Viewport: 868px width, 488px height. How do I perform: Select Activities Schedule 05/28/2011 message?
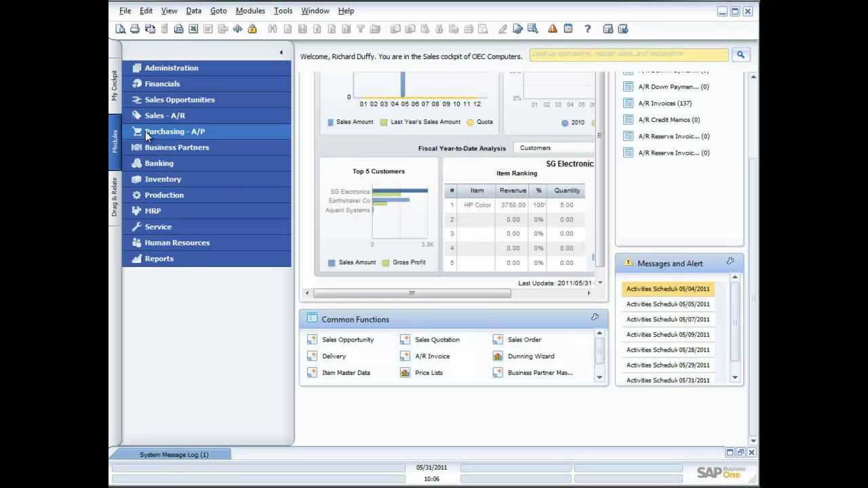[667, 350]
